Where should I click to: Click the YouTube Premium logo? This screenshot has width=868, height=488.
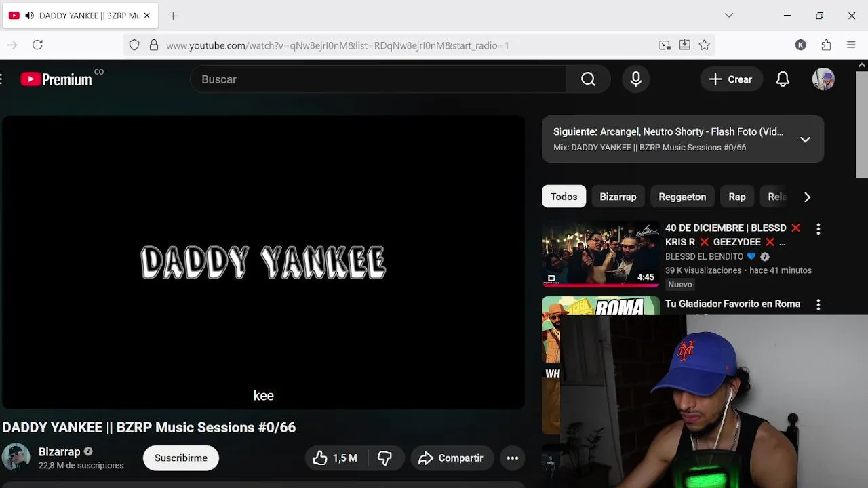56,79
